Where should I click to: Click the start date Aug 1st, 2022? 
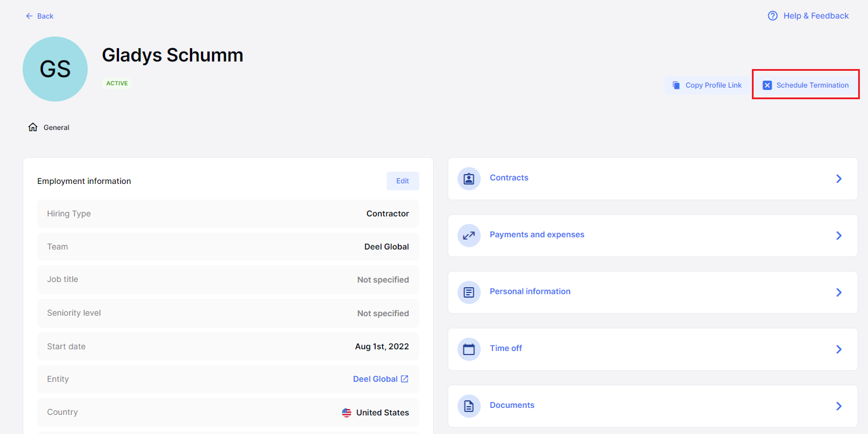coord(382,346)
